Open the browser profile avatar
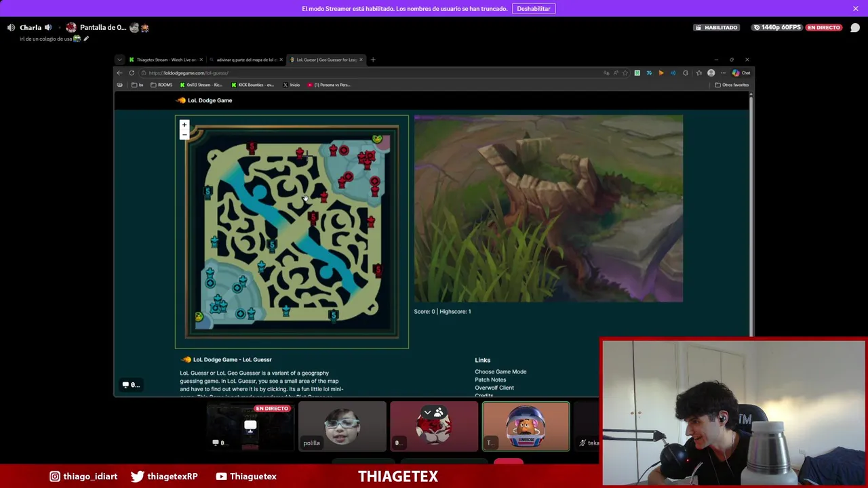This screenshot has height=488, width=868. point(711,73)
